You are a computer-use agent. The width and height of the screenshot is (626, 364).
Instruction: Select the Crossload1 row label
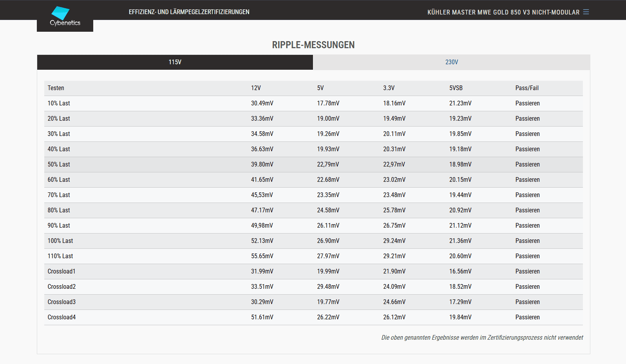point(62,272)
